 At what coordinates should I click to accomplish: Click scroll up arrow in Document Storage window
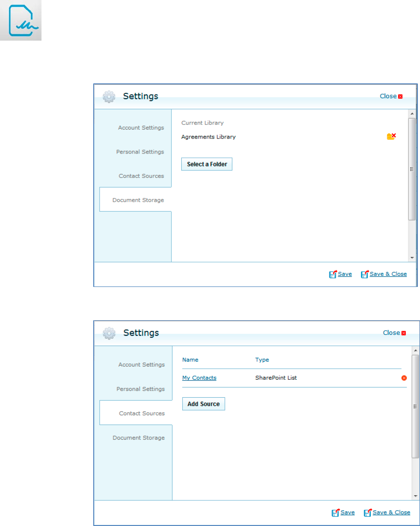click(412, 114)
